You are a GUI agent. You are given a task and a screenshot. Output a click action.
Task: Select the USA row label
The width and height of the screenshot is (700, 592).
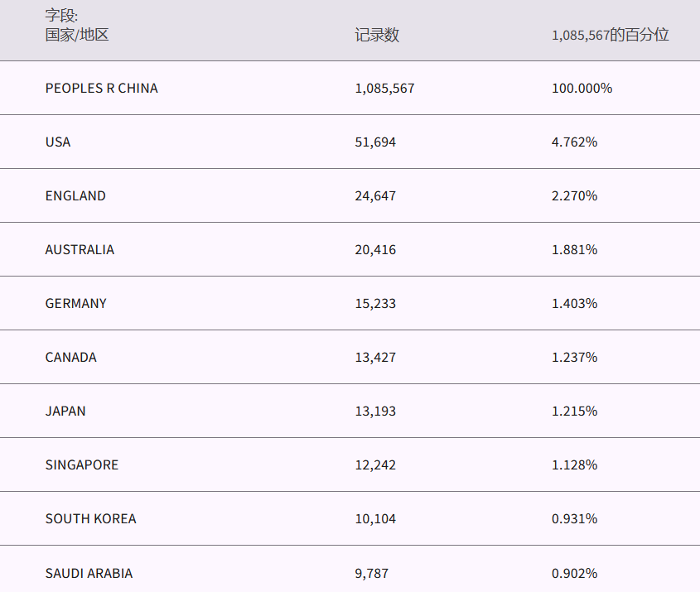(58, 142)
